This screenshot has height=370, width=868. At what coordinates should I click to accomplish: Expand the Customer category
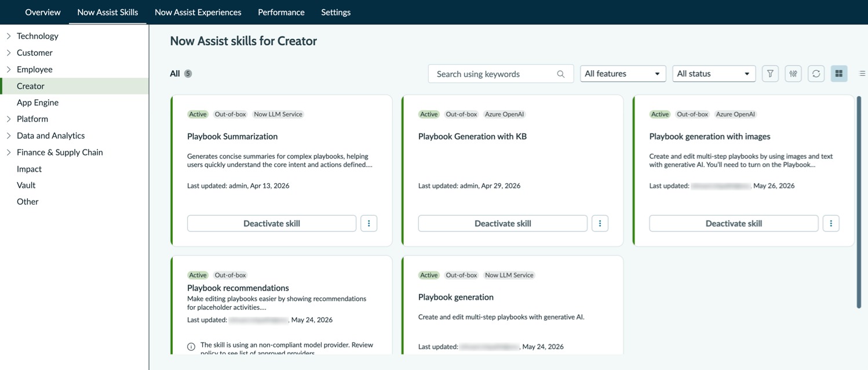9,53
